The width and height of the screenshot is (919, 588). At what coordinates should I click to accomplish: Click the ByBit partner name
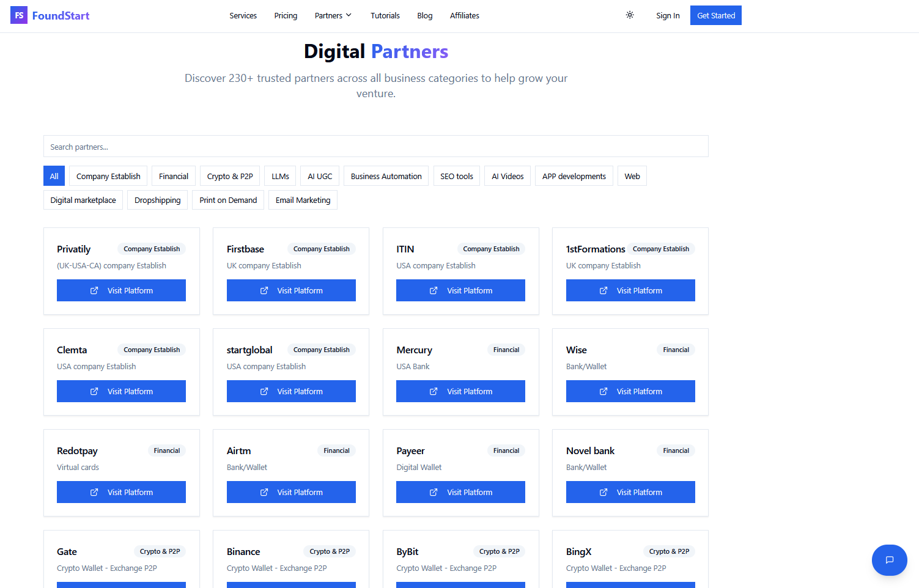pyautogui.click(x=407, y=551)
